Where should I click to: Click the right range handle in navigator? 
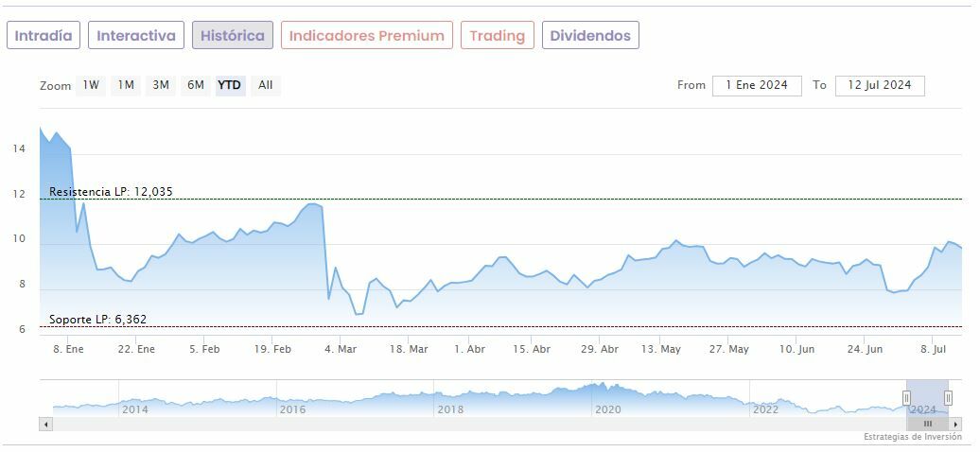[x=948, y=398]
